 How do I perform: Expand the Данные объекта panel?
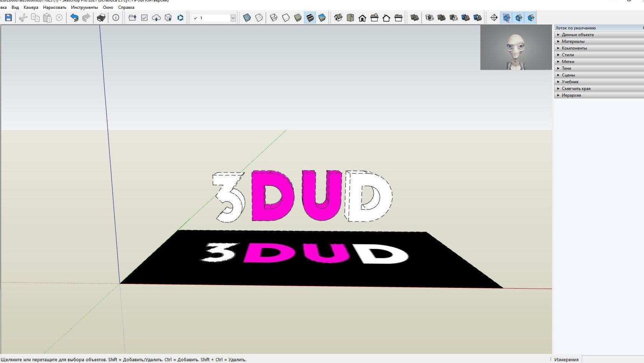[599, 35]
